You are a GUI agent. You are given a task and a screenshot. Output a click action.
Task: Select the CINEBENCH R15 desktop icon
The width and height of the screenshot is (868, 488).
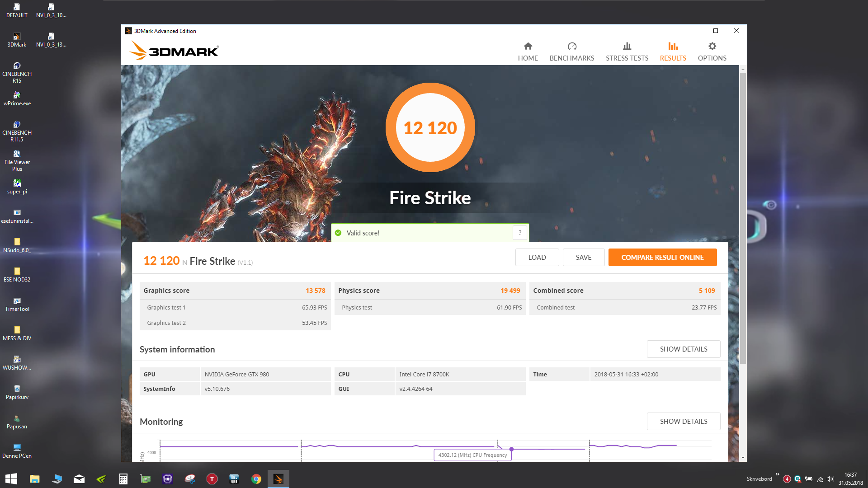17,72
